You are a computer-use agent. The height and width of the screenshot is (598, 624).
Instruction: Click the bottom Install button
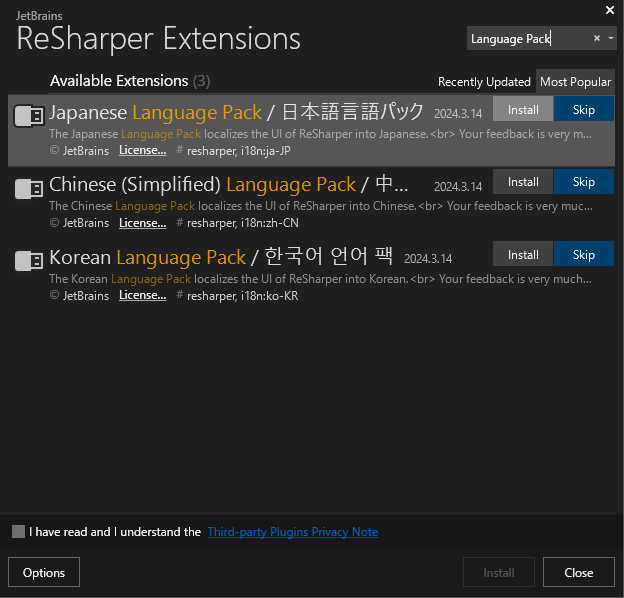point(499,572)
